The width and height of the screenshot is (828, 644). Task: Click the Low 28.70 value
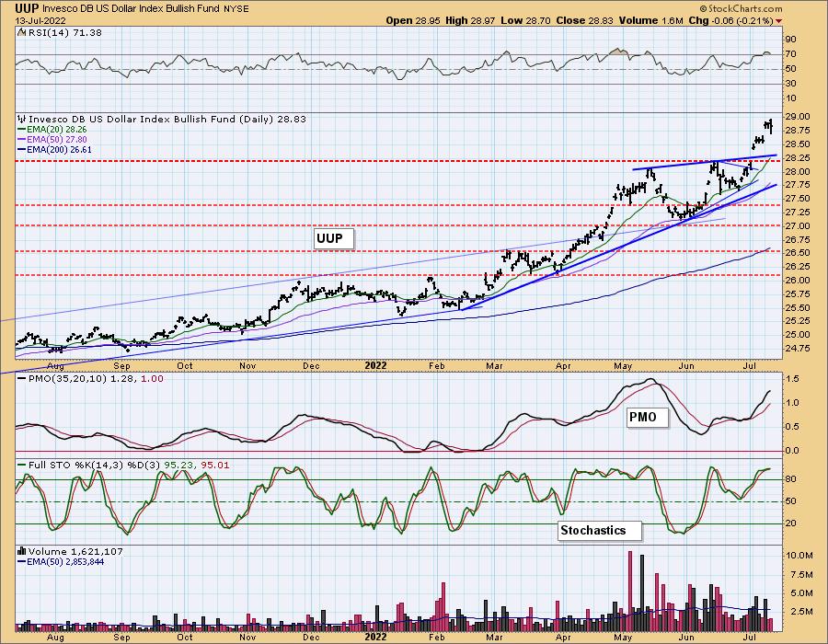(525, 20)
